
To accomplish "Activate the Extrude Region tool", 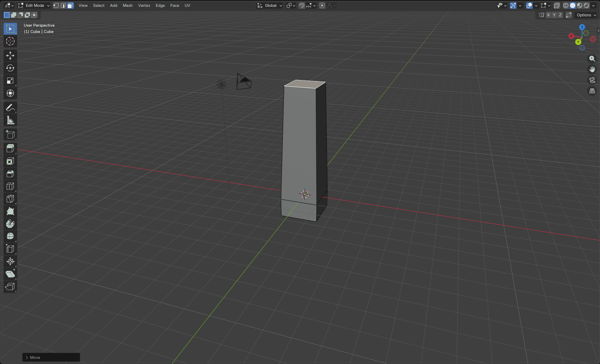I will click(10, 148).
